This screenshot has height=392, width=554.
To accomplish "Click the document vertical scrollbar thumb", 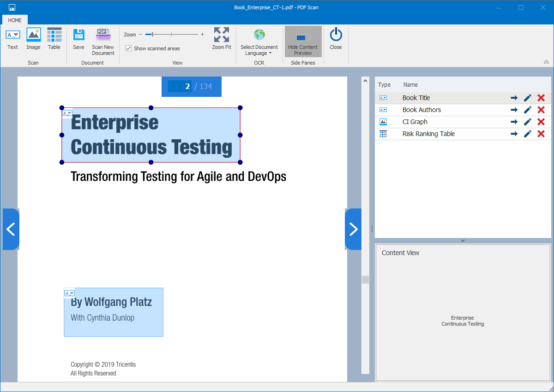I will [365, 279].
